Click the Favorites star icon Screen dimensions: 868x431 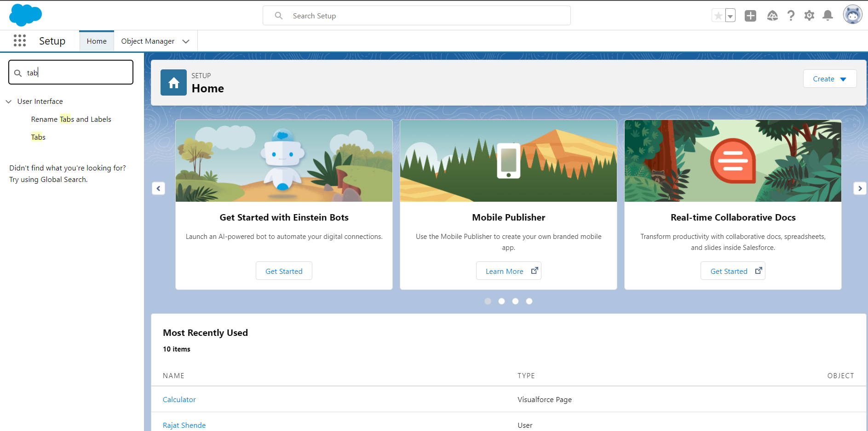(718, 16)
